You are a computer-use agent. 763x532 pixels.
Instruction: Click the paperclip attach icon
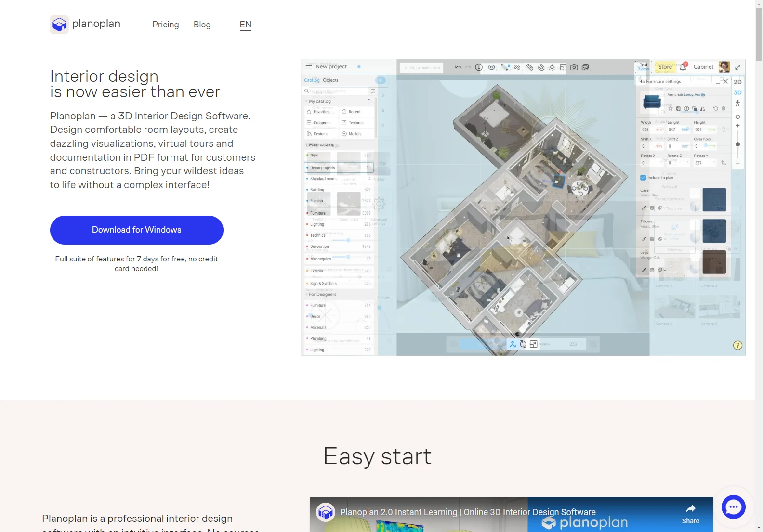tap(541, 67)
